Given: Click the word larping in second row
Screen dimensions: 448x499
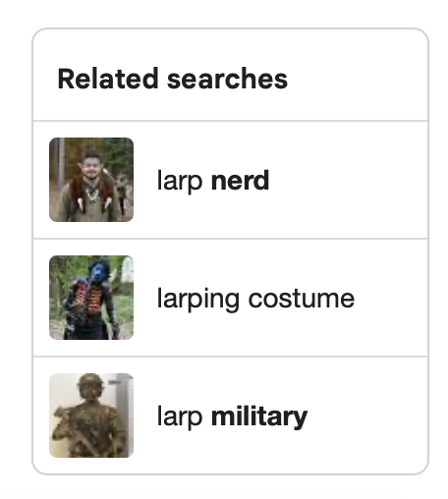Looking at the screenshot, I should (x=198, y=300).
